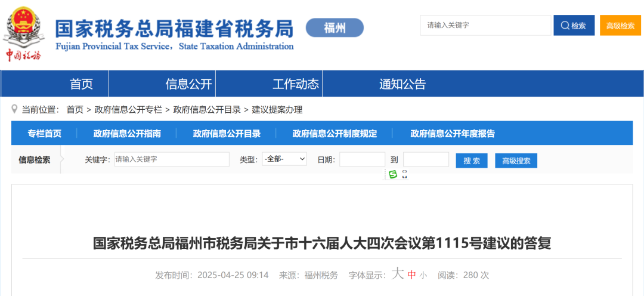644x296 pixels.
Task: Open the 首页 main navigation item
Action: click(81, 84)
